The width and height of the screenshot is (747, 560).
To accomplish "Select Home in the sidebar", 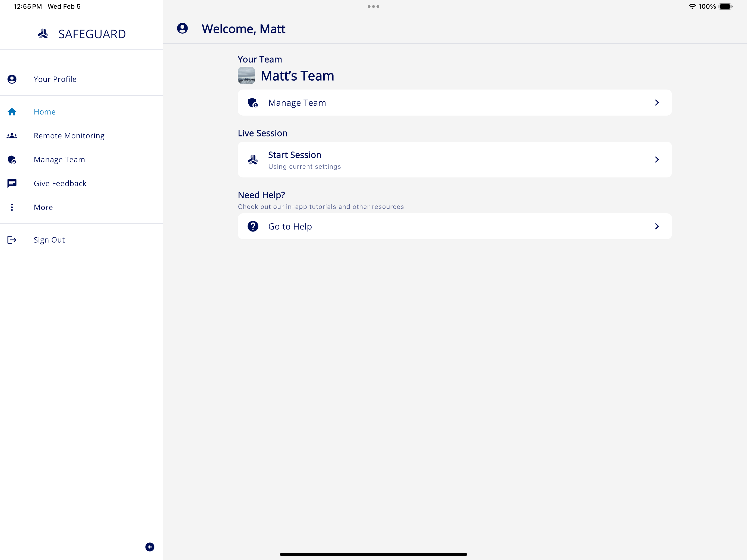I will tap(81, 112).
